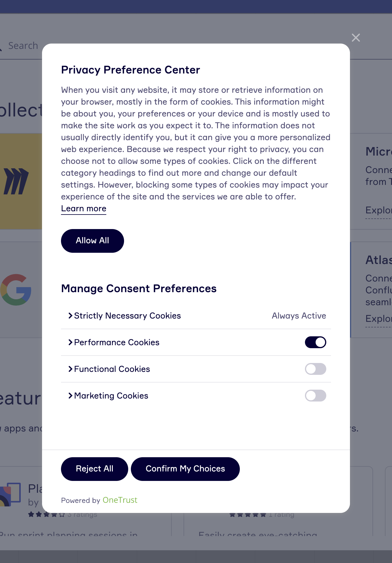Expand the Performance Cookies section chevron
392x563 pixels.
[x=70, y=342]
